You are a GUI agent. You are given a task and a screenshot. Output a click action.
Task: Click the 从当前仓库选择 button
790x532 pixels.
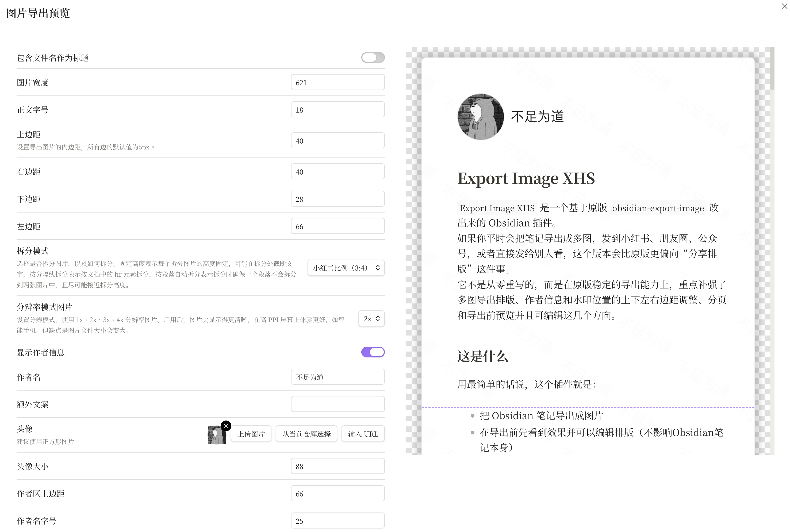click(306, 433)
